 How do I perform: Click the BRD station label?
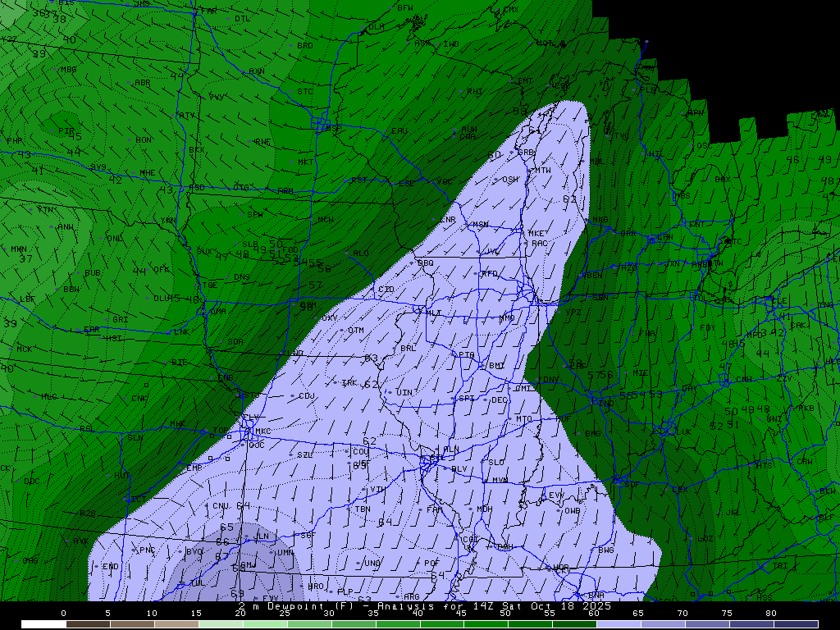pyautogui.click(x=305, y=46)
